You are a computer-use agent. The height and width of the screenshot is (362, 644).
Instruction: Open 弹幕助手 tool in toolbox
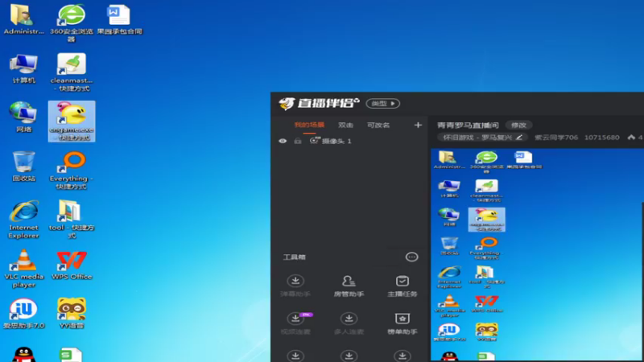(x=295, y=286)
